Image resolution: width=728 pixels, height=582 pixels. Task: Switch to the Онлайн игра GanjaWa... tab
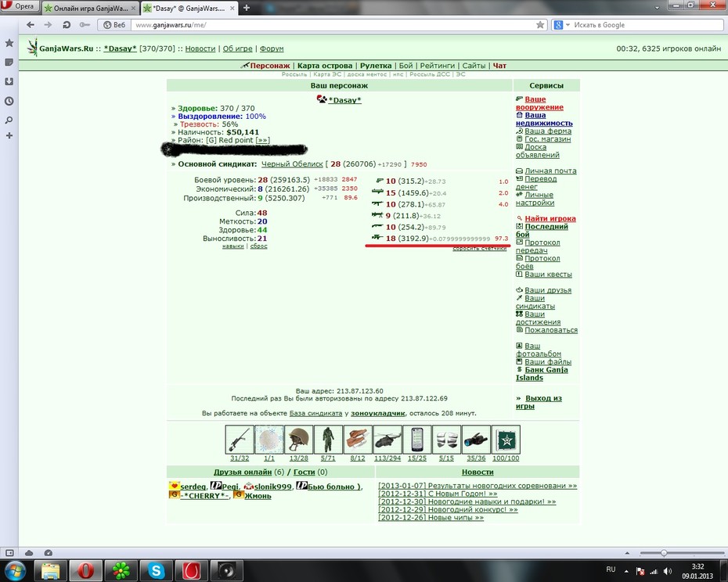91,8
